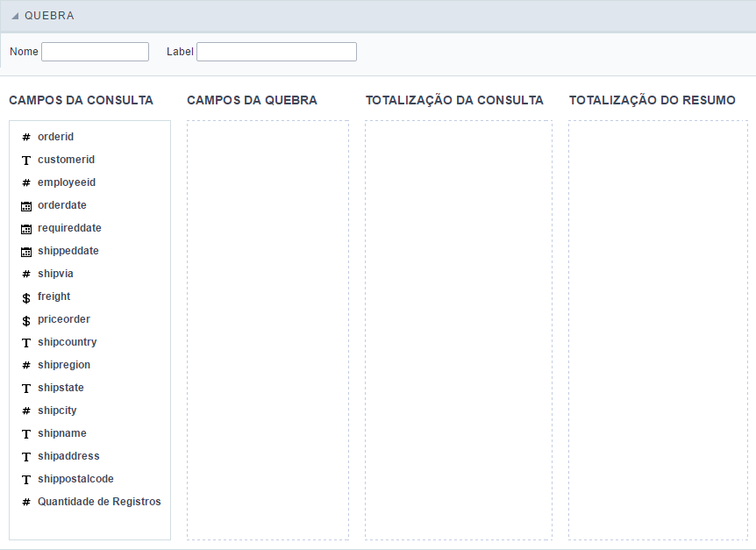Click the Nome input field
Screen dimensions: 756x550
pos(95,52)
